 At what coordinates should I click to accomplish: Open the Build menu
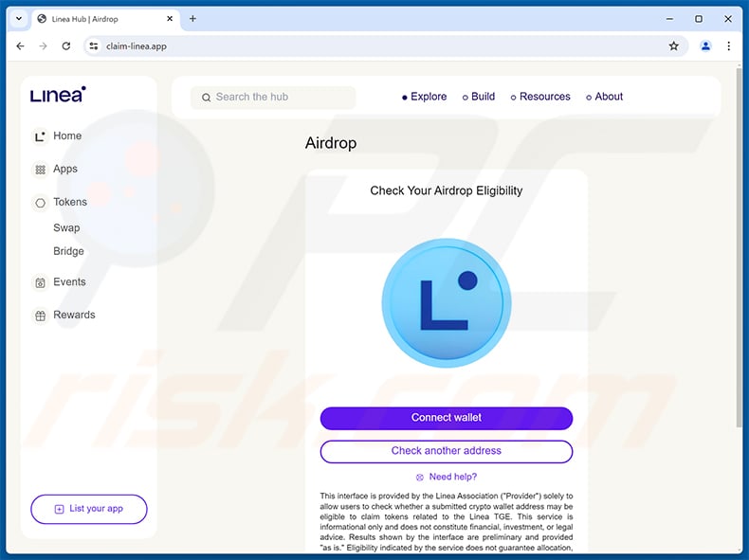(x=478, y=97)
